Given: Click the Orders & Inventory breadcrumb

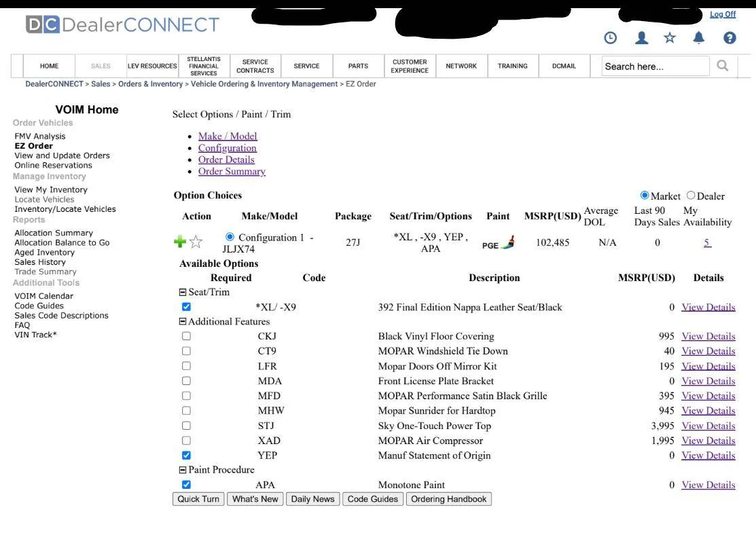Looking at the screenshot, I should [150, 84].
